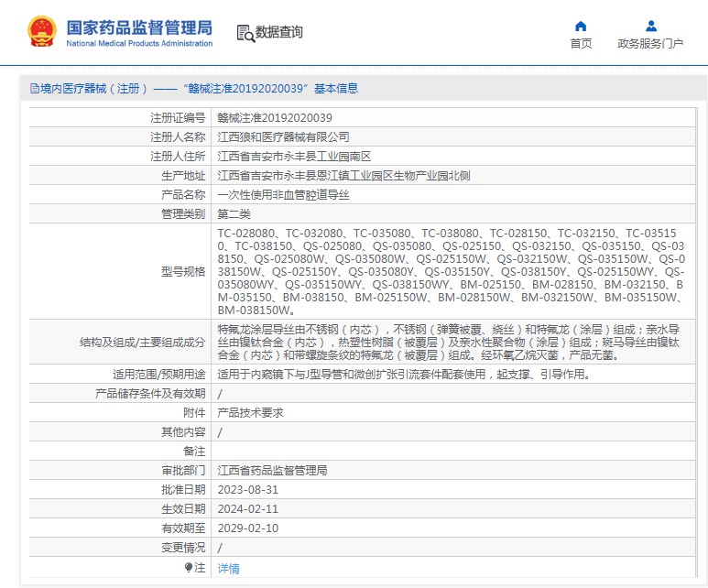Select the 结构及组成/主要组成成分 label

pyautogui.click(x=142, y=343)
